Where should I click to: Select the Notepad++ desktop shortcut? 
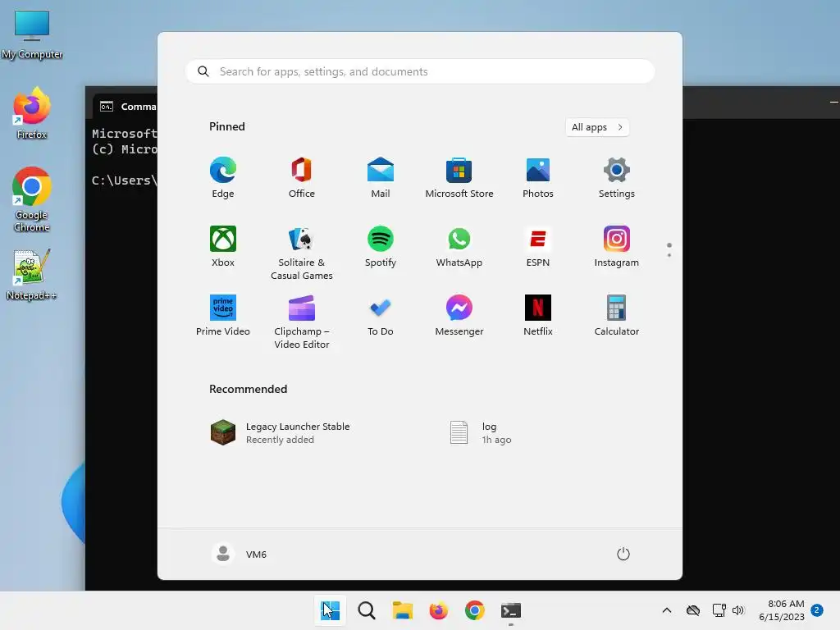tap(32, 275)
